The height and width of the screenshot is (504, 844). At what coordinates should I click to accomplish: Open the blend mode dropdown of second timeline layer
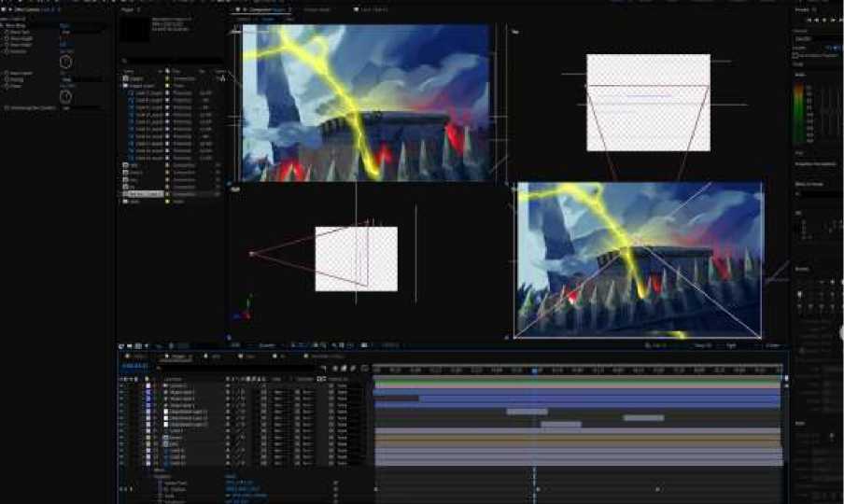pyautogui.click(x=280, y=392)
